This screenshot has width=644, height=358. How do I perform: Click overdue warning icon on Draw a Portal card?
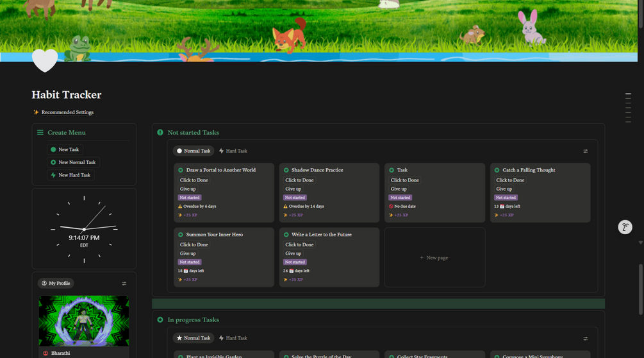[180, 207]
